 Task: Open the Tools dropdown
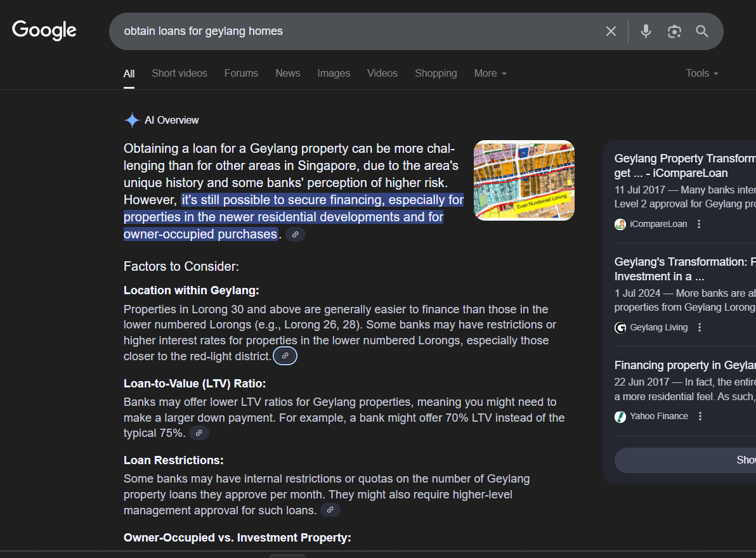point(701,74)
